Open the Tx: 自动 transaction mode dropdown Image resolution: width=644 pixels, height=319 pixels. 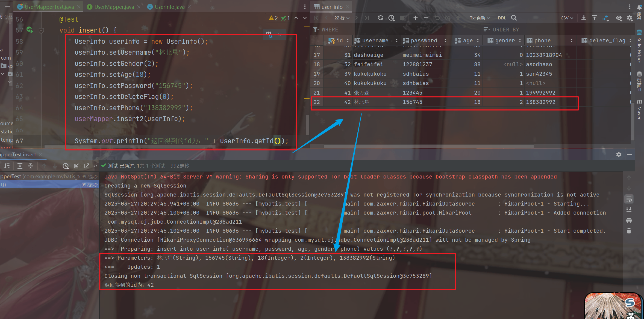[x=480, y=18]
